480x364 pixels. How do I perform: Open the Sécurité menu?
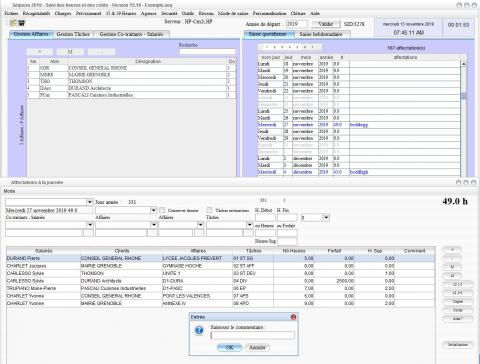[169, 13]
